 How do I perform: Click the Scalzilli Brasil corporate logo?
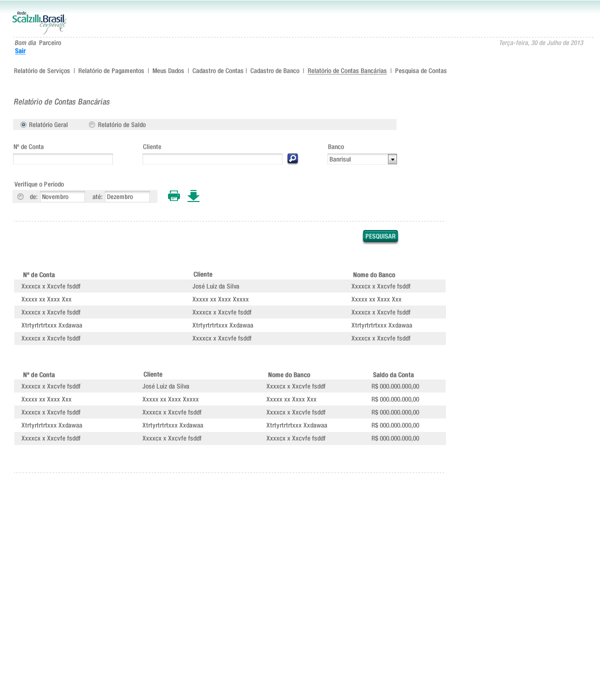pos(39,22)
